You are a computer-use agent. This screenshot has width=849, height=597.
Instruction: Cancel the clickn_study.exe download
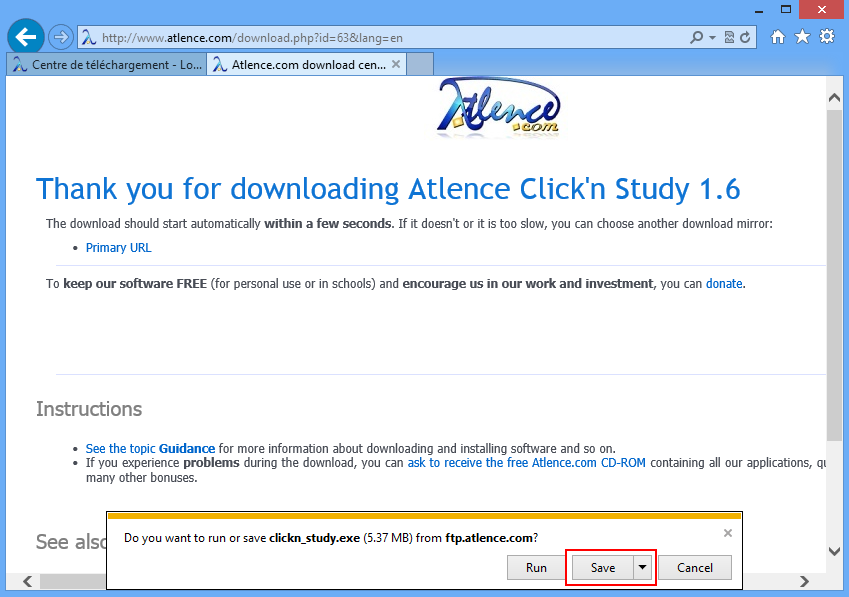pos(695,568)
